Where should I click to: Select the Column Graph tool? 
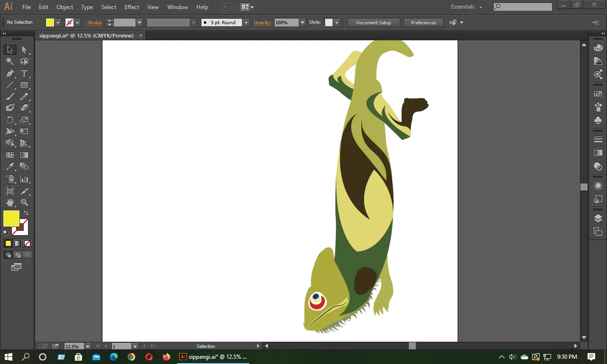(24, 179)
